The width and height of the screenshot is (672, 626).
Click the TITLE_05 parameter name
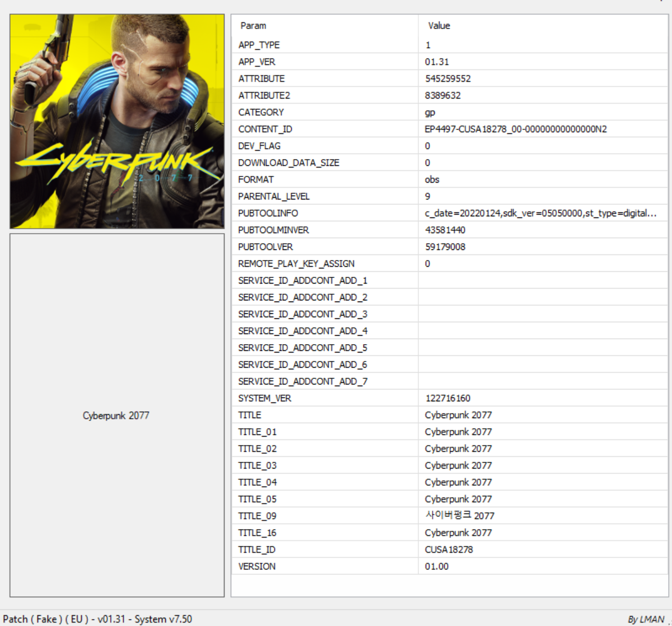coord(258,499)
